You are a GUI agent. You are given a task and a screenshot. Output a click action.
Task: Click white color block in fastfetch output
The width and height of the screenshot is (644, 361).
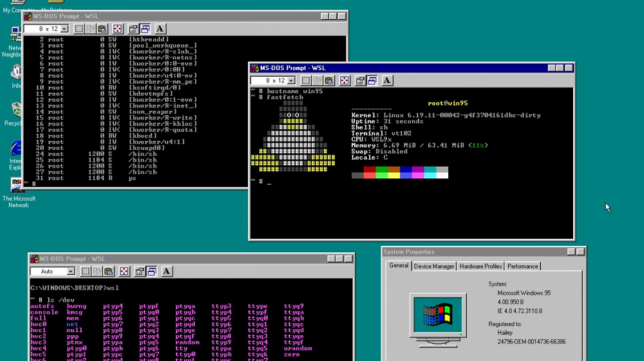442,176
